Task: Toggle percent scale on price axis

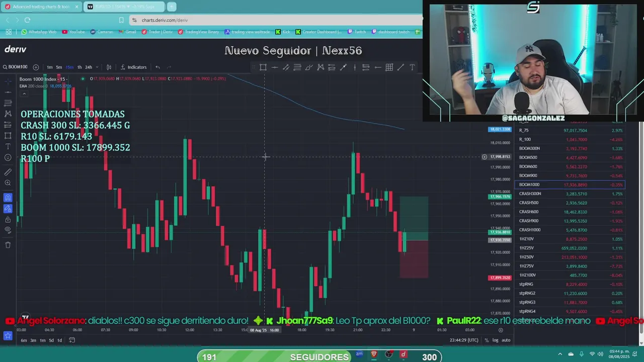Action: click(487, 340)
